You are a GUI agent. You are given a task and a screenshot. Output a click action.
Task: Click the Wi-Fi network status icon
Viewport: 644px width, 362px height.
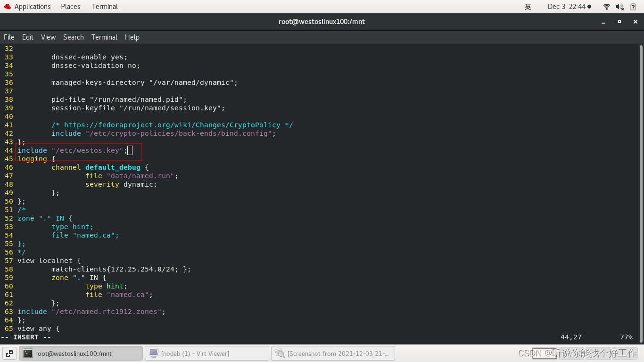[607, 7]
